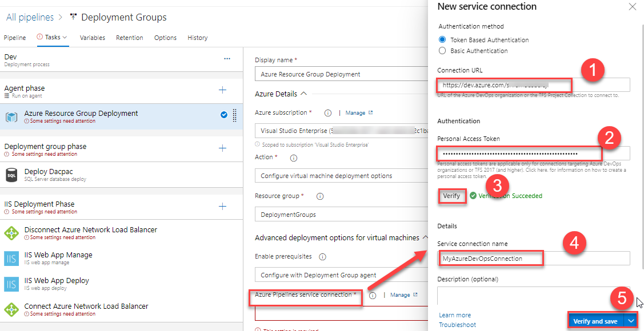Image resolution: width=644 pixels, height=331 pixels.
Task: Open the Tasks tab dropdown
Action: point(65,37)
